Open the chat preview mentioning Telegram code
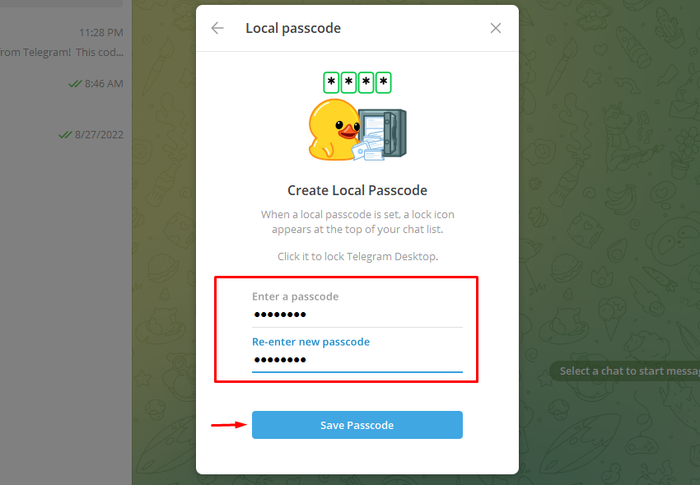This screenshot has height=485, width=700. point(62,52)
